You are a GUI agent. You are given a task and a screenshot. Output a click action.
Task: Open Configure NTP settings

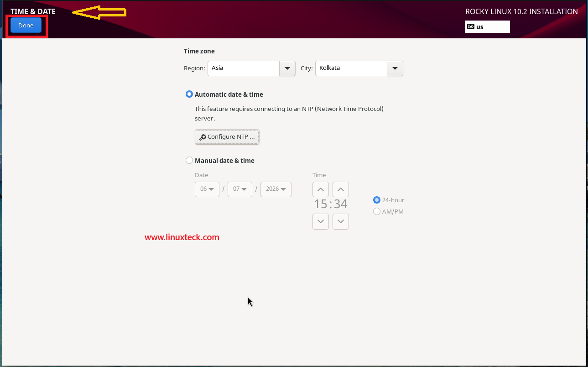pos(227,137)
